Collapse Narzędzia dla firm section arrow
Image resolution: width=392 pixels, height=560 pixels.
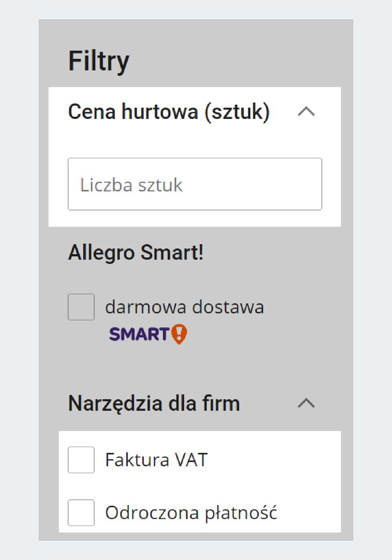tap(306, 403)
